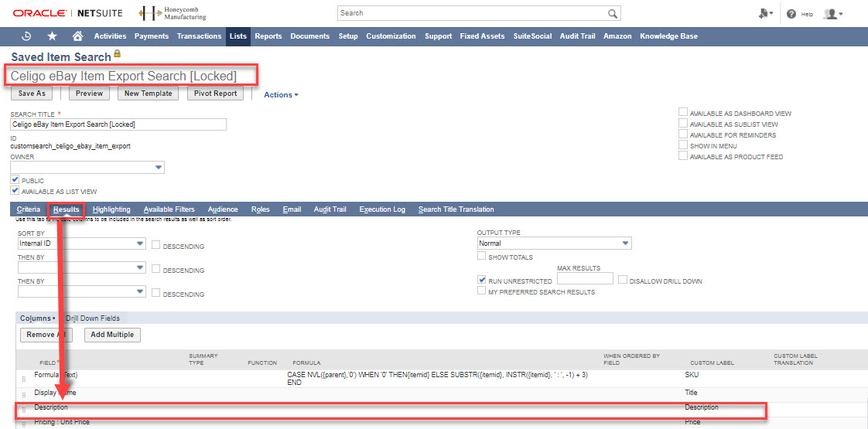
Task: Switch to the Available Filters tab
Action: click(169, 209)
